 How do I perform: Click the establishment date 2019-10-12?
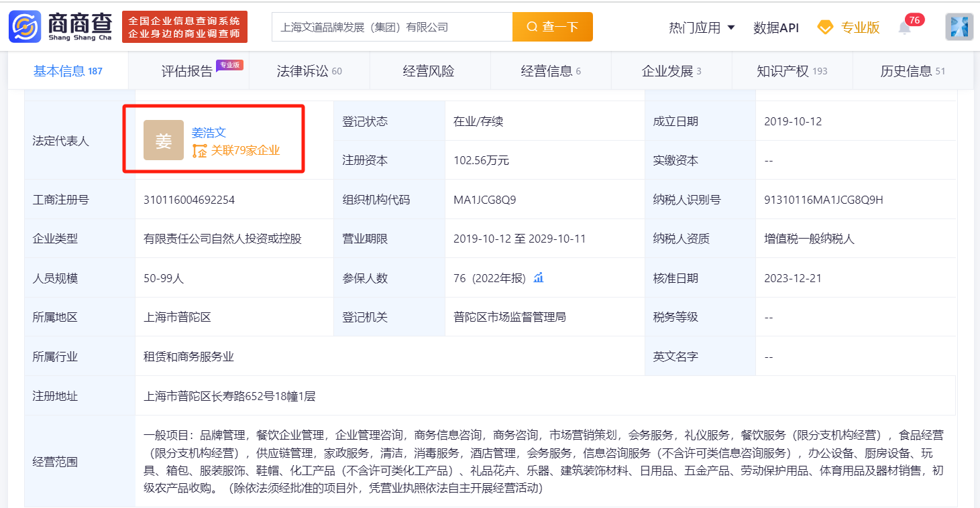coord(793,121)
